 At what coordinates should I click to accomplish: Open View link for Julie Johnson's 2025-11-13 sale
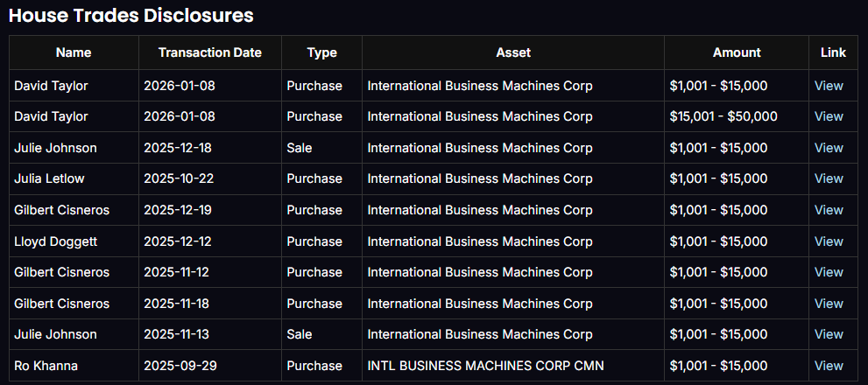tap(829, 334)
